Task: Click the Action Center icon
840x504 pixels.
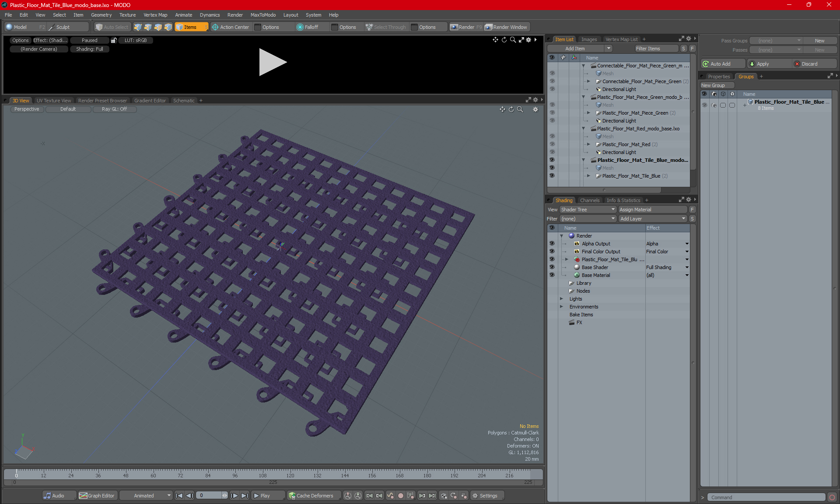Action: (x=215, y=27)
